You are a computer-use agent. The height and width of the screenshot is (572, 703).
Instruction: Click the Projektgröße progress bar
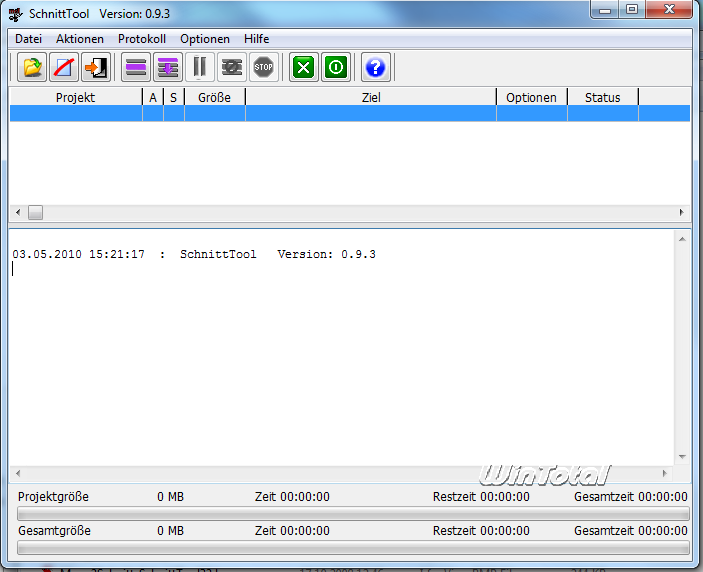point(353,513)
